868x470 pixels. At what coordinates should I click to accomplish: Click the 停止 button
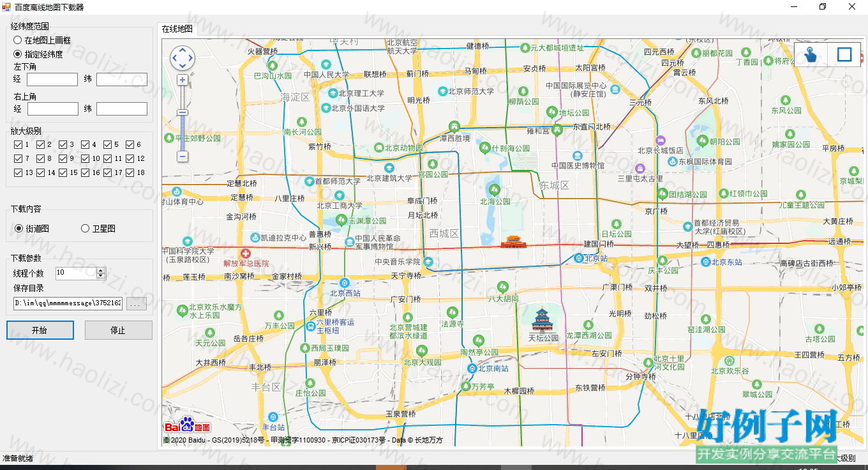(x=118, y=330)
